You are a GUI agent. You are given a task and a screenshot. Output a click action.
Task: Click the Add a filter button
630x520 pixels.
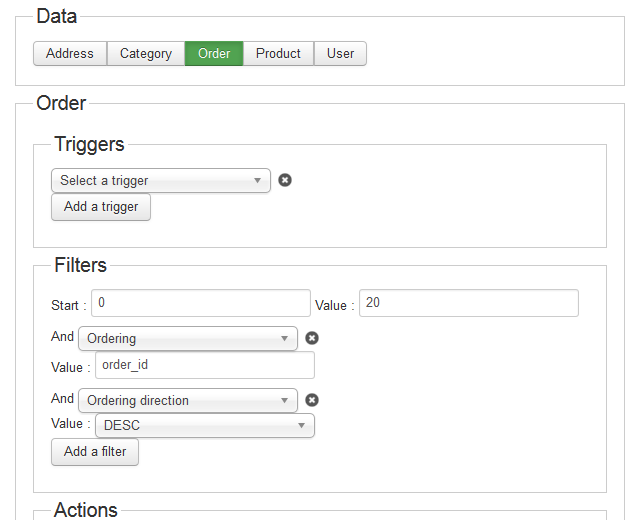click(x=95, y=452)
